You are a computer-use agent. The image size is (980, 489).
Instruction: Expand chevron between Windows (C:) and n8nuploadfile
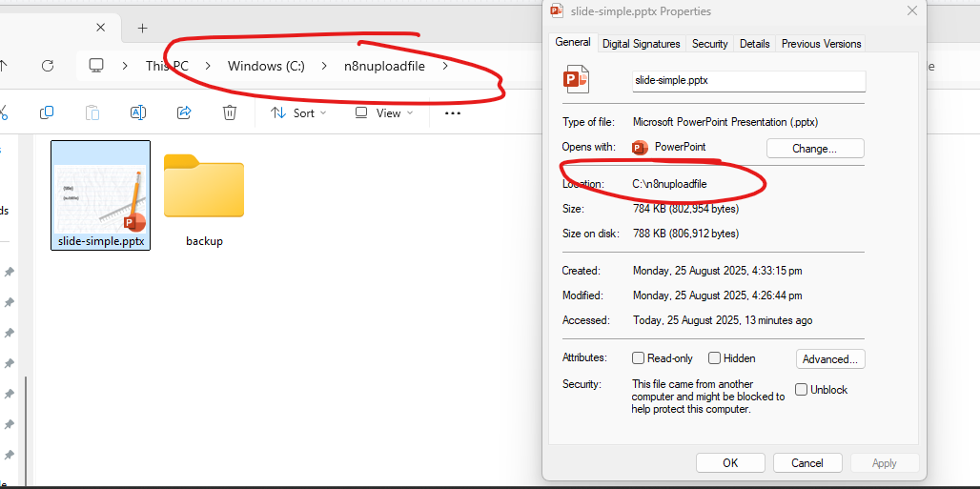coord(324,66)
